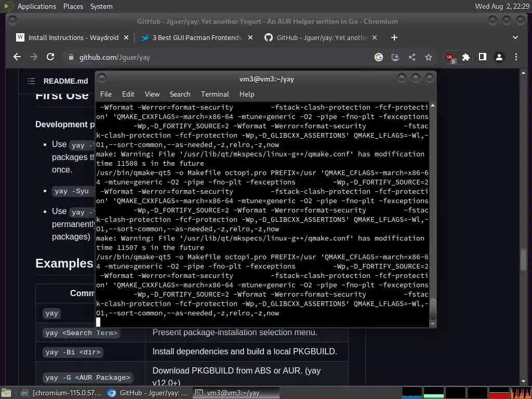
Task: Open the terminal Search menu
Action: click(x=180, y=94)
